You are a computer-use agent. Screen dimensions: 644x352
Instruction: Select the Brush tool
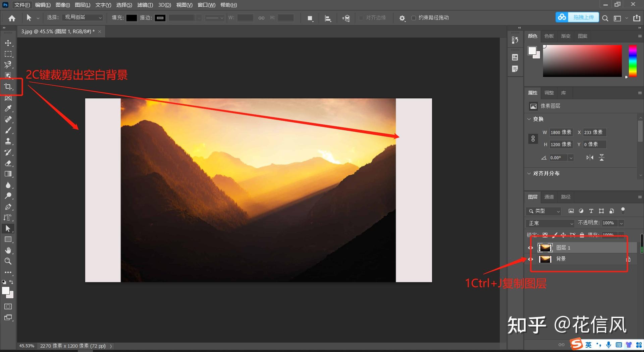[x=8, y=130]
